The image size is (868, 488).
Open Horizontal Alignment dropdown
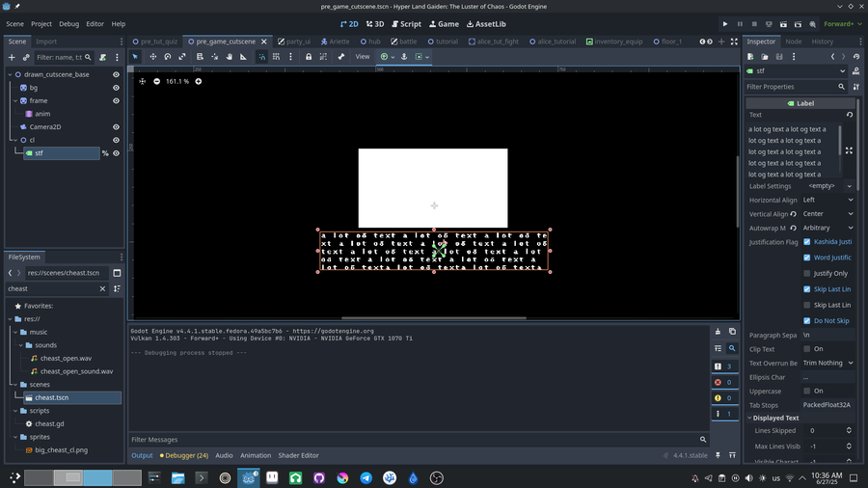827,200
